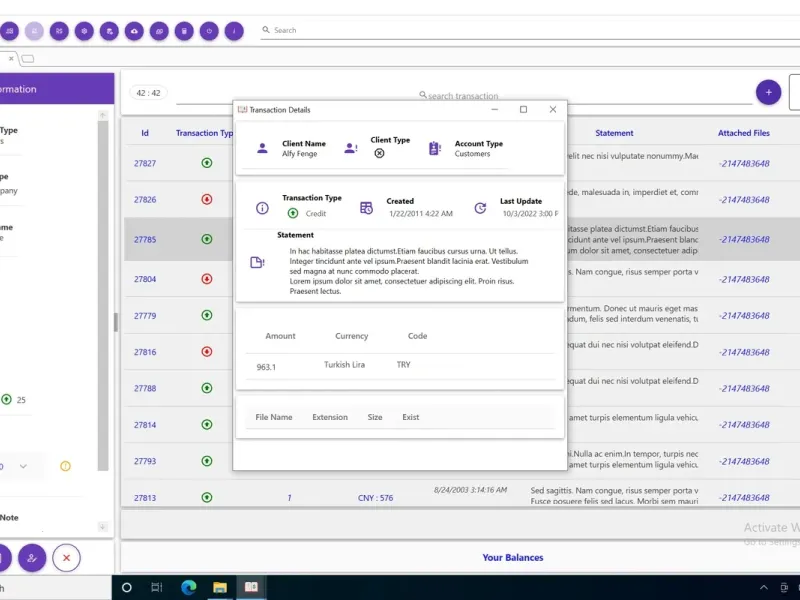The height and width of the screenshot is (600, 800).
Task: Sort by the Id column header
Action: [x=145, y=133]
